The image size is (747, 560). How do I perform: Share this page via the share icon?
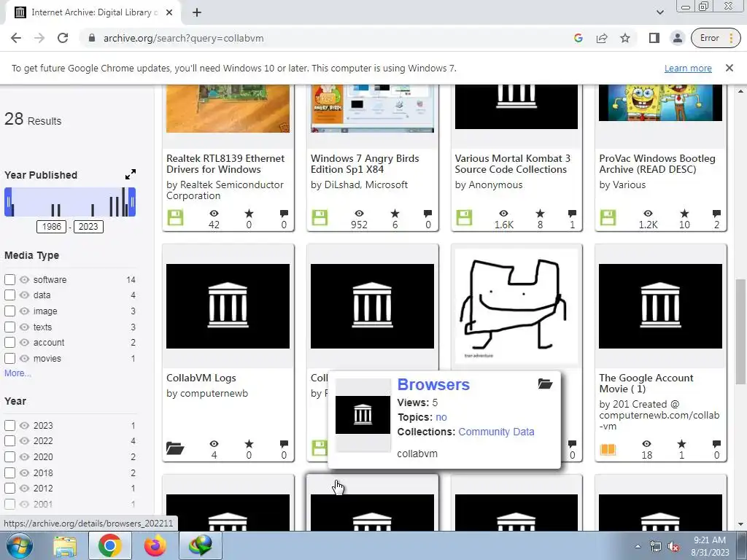point(602,38)
